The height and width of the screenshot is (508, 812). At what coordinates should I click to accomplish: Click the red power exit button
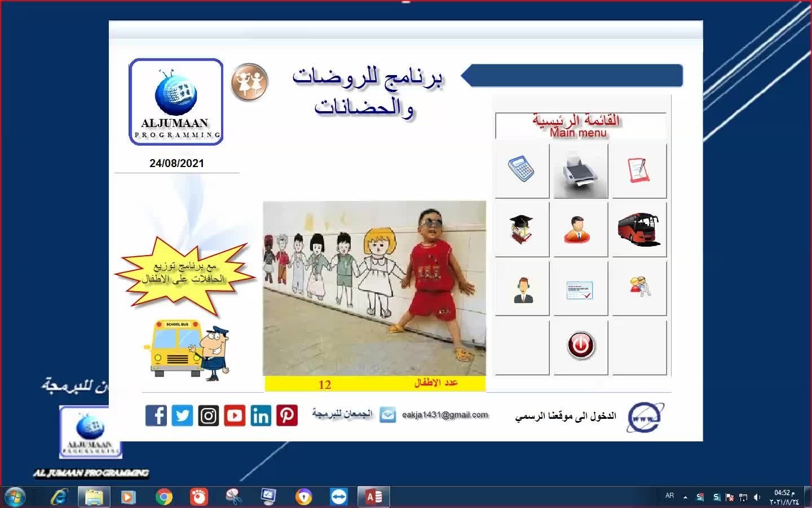click(x=580, y=346)
